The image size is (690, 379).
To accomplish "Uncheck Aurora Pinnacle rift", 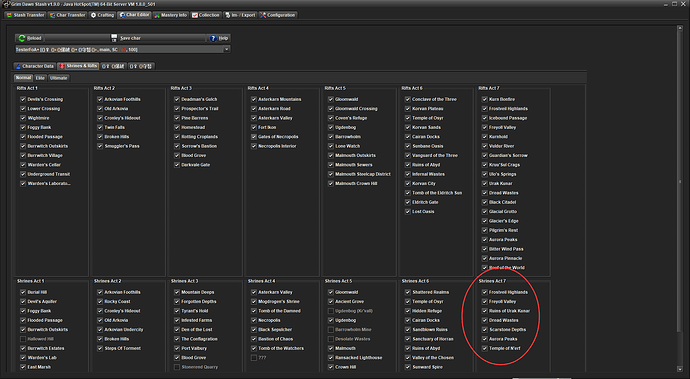I will (x=485, y=258).
